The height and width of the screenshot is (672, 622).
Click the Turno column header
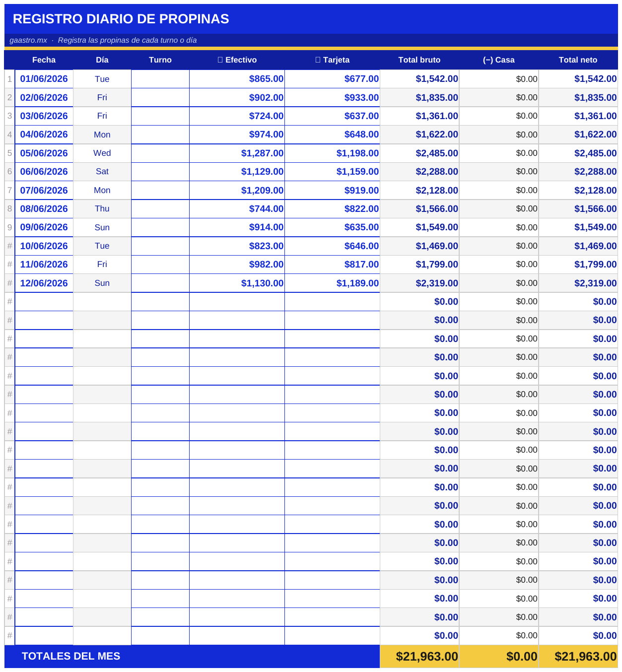coord(160,60)
